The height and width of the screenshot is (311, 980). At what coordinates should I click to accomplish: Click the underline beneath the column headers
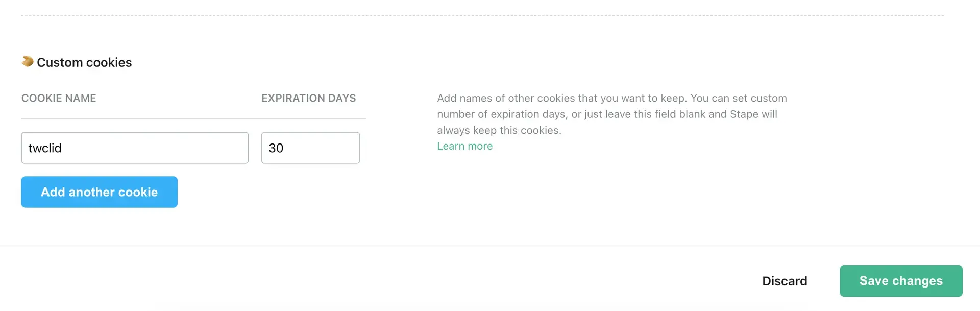tap(194, 119)
